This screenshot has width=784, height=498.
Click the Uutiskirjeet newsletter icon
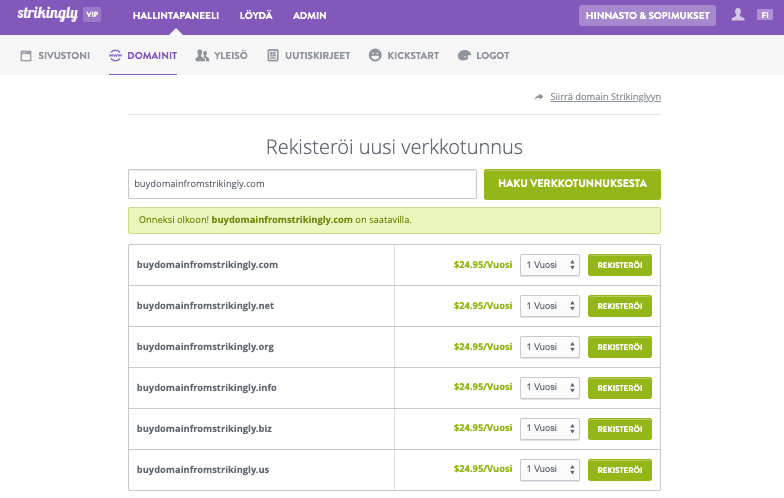tap(273, 56)
